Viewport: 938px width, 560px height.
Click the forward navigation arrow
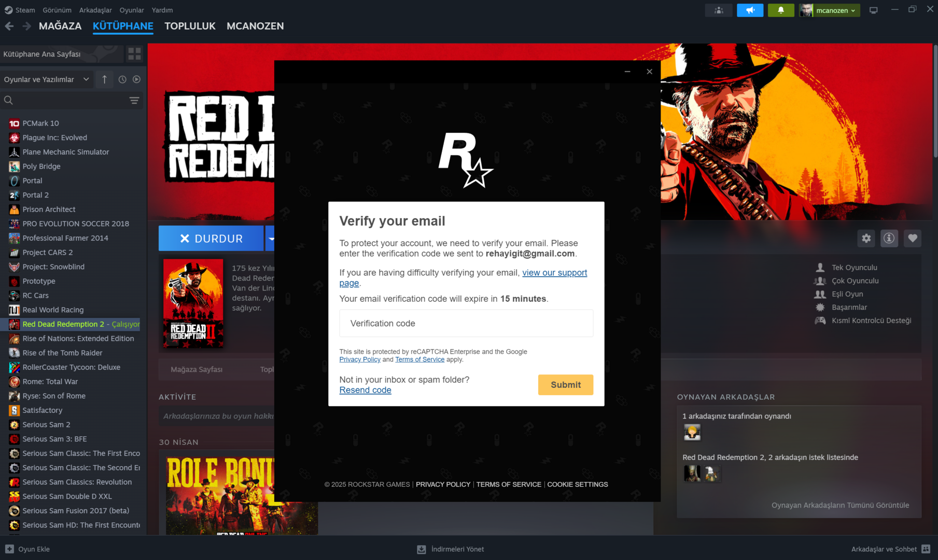pos(26,26)
